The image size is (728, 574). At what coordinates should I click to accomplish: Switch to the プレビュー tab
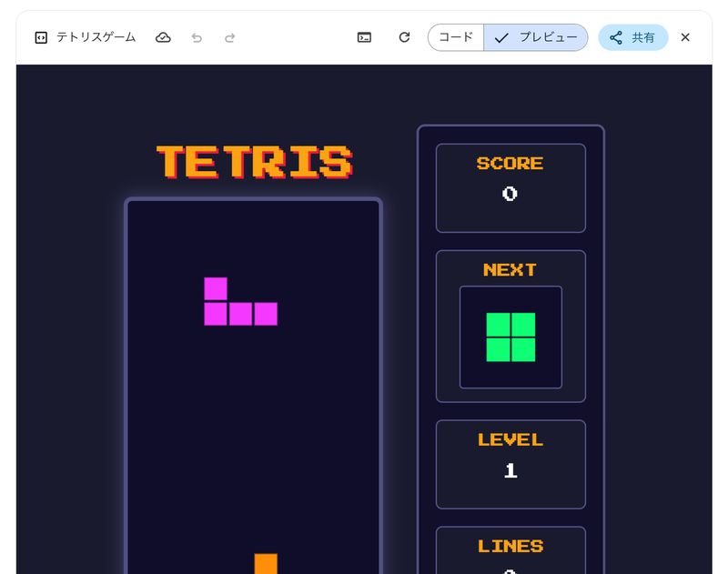536,37
